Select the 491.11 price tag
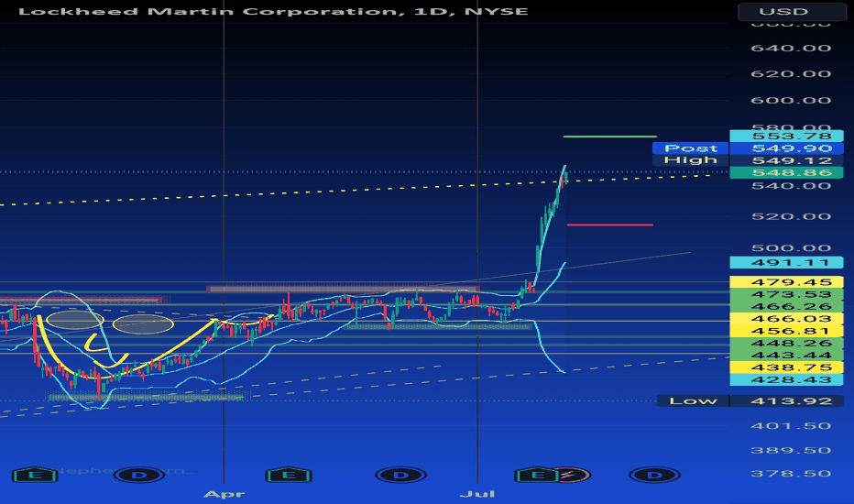The height and width of the screenshot is (504, 854). tap(786, 263)
